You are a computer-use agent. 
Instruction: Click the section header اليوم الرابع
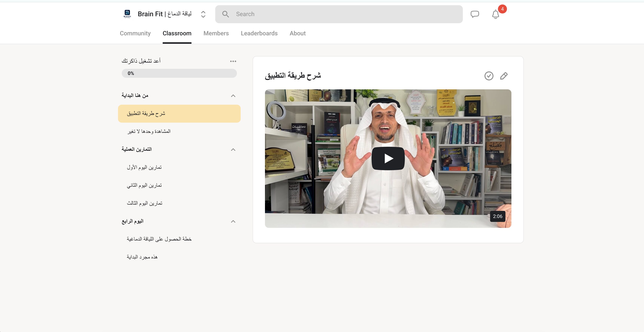pyautogui.click(x=133, y=221)
